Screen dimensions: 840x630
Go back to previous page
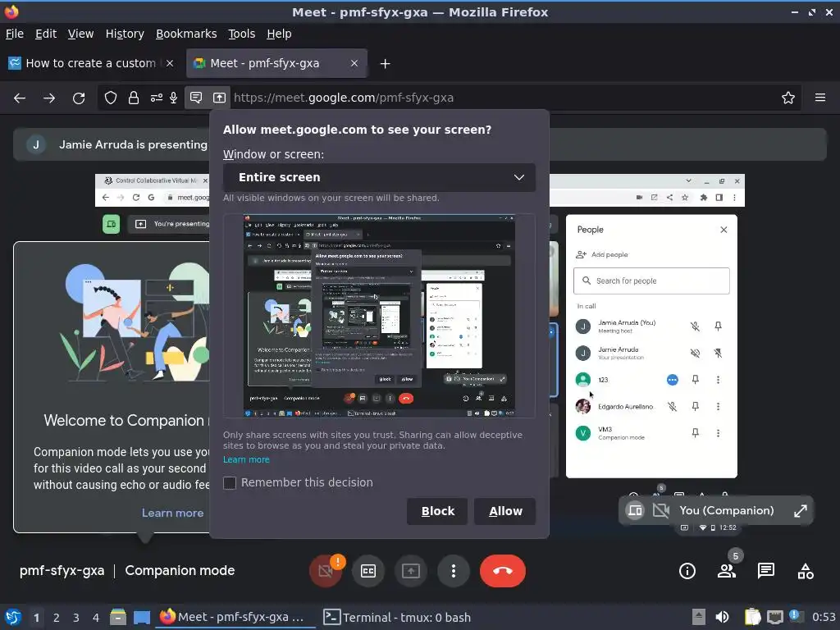point(20,98)
